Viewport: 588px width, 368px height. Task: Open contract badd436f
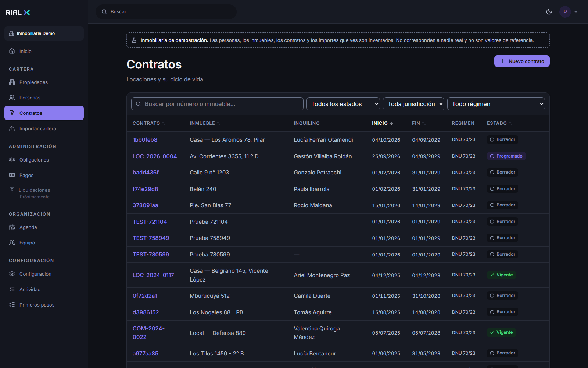click(x=146, y=173)
